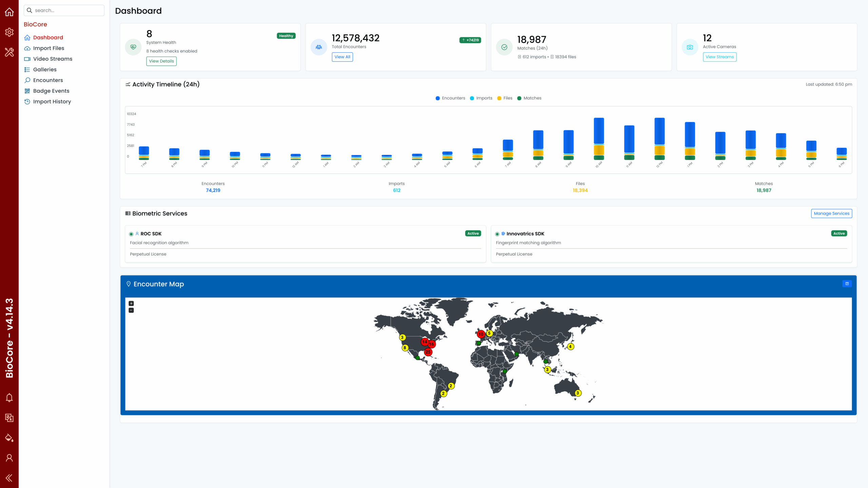This screenshot has height=488, width=868.
Task: Zoom in on the Encounter Map
Action: (131, 304)
